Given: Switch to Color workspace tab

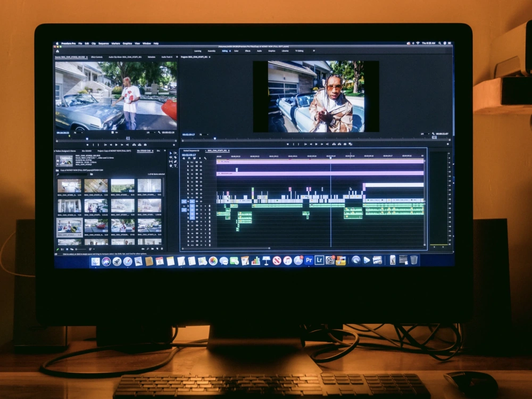Looking at the screenshot, I should 236,51.
